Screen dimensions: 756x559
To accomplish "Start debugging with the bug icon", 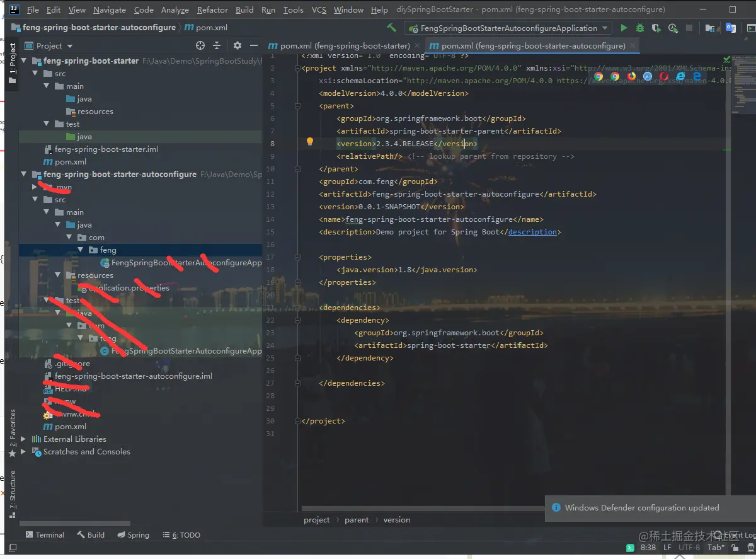I will [x=640, y=28].
